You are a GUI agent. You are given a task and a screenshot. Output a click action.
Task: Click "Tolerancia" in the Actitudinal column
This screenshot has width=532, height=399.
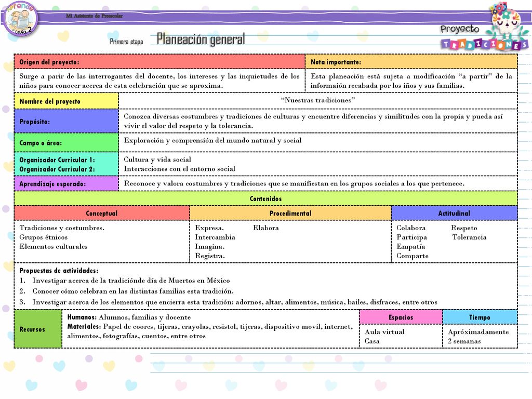470,237
